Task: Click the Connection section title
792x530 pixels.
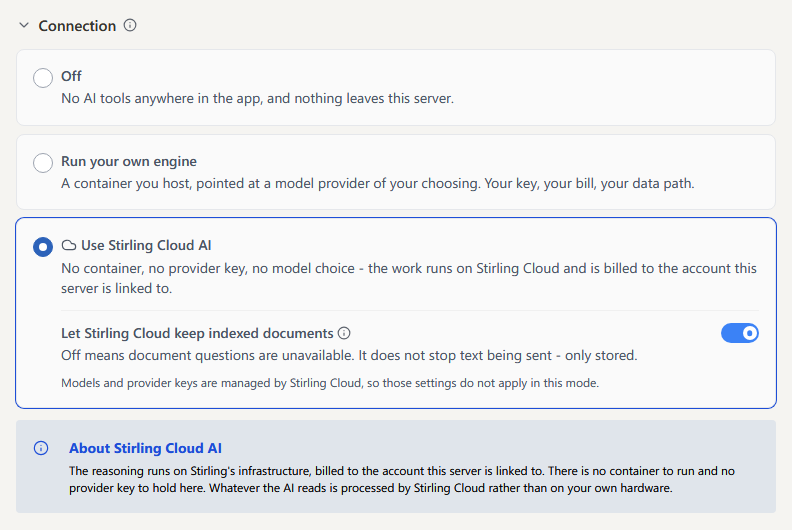Action: click(77, 26)
